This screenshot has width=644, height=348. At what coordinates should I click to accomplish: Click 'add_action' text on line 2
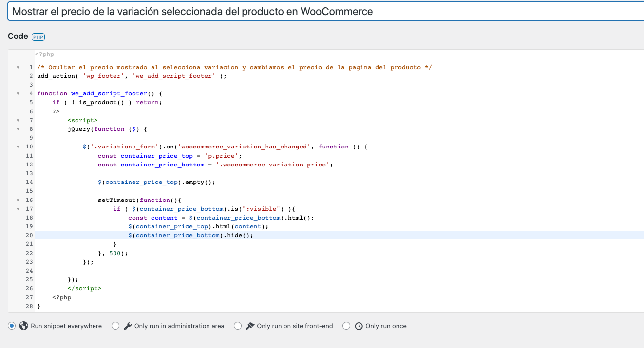point(56,76)
